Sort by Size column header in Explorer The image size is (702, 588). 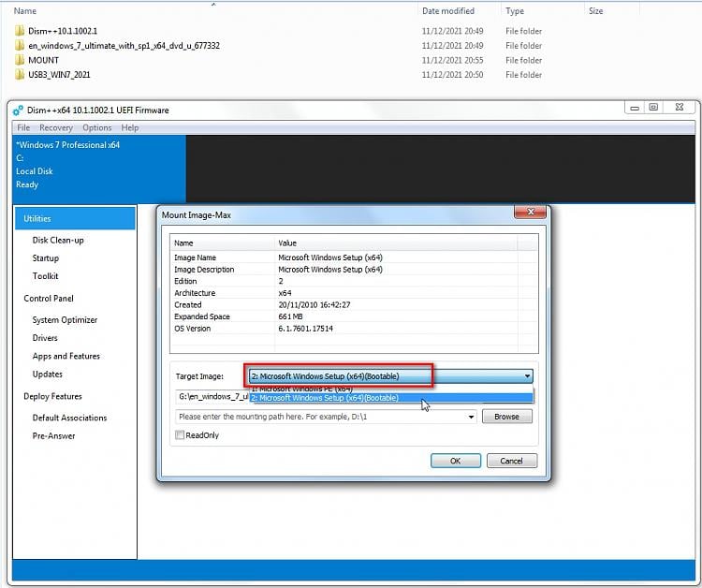pyautogui.click(x=595, y=10)
